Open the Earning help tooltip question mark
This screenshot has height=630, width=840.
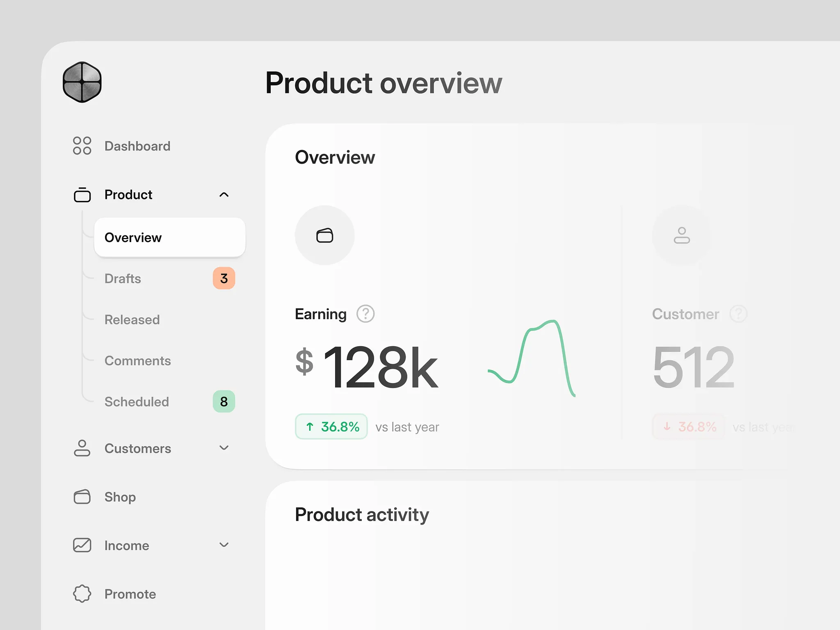[x=364, y=314]
